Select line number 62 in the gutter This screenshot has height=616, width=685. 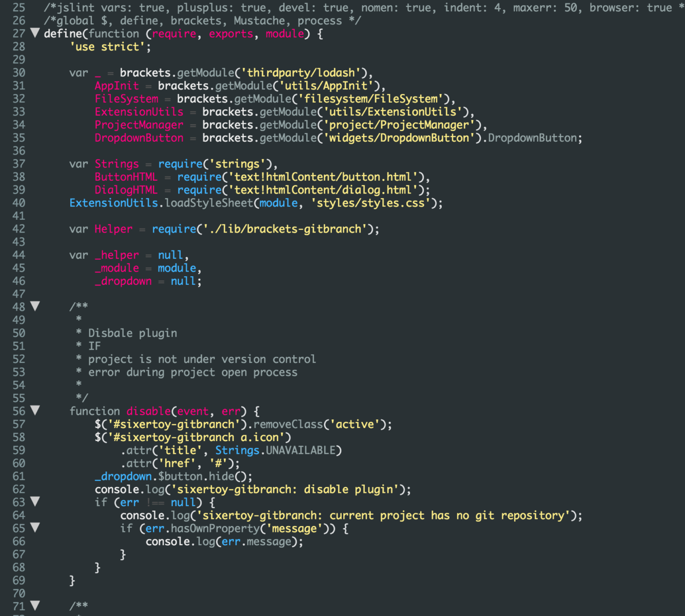click(x=19, y=489)
